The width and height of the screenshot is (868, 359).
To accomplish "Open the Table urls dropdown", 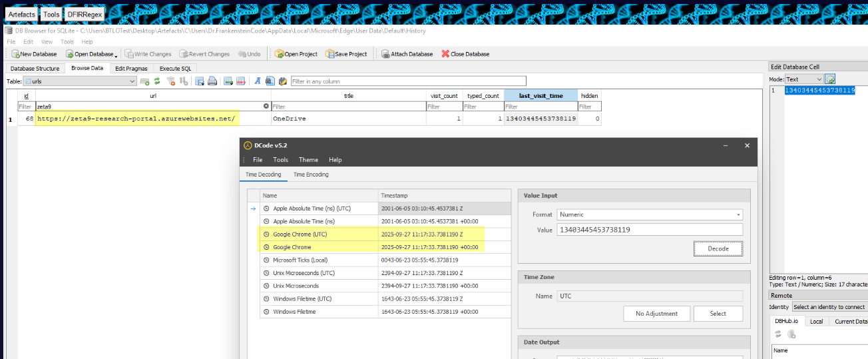I will pos(79,81).
